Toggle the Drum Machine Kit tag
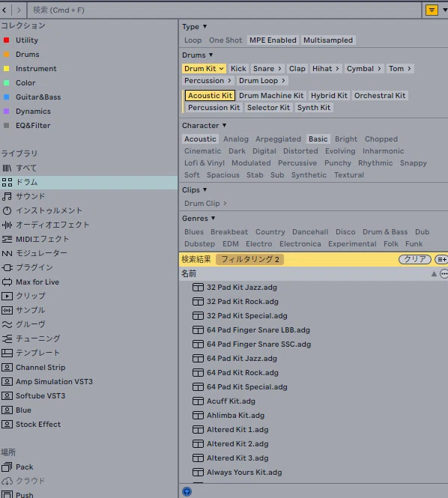The width and height of the screenshot is (448, 498). (271, 96)
